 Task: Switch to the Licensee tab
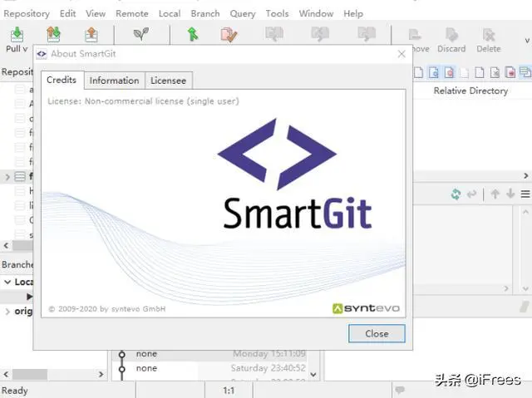(x=169, y=81)
